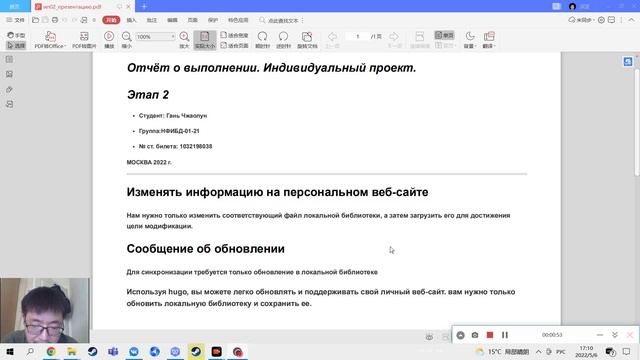Click the PDF转图片 convert icon
The width and height of the screenshot is (640, 360).
[x=84, y=40]
